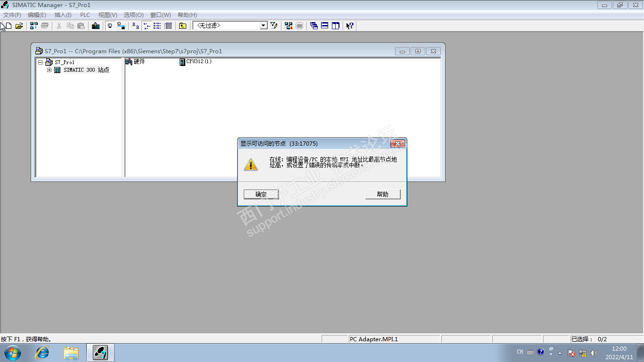Click the Accessible Nodes toolbar icon
The height and width of the screenshot is (362, 644).
[x=33, y=25]
